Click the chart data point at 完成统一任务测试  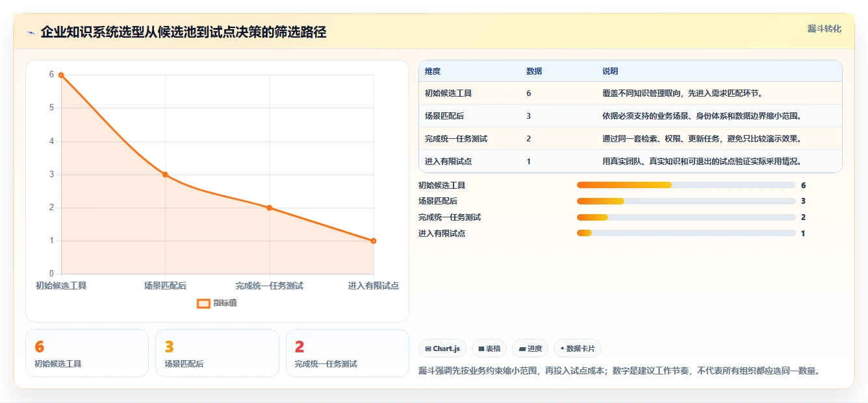(270, 208)
